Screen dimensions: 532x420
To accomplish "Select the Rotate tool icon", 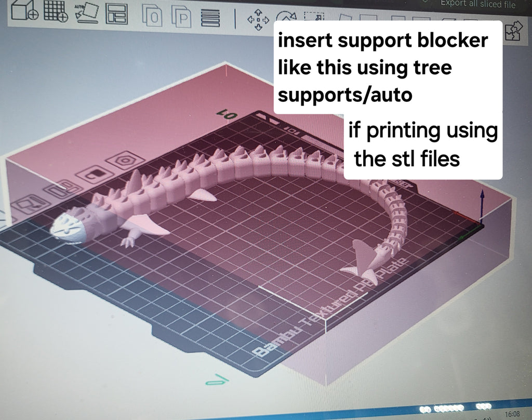I will point(286,16).
